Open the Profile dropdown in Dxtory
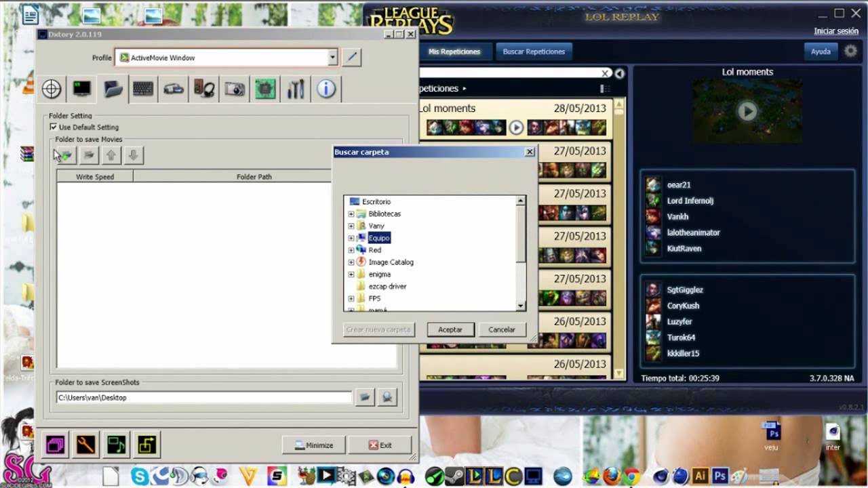The image size is (868, 488). (332, 58)
